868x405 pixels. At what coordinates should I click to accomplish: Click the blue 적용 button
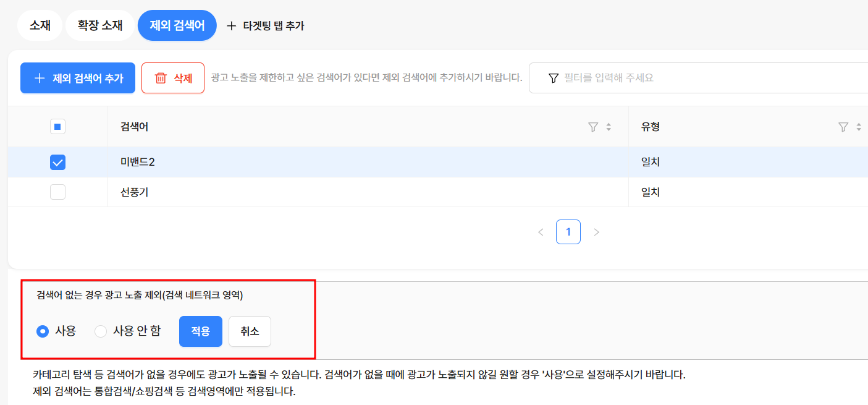(201, 331)
